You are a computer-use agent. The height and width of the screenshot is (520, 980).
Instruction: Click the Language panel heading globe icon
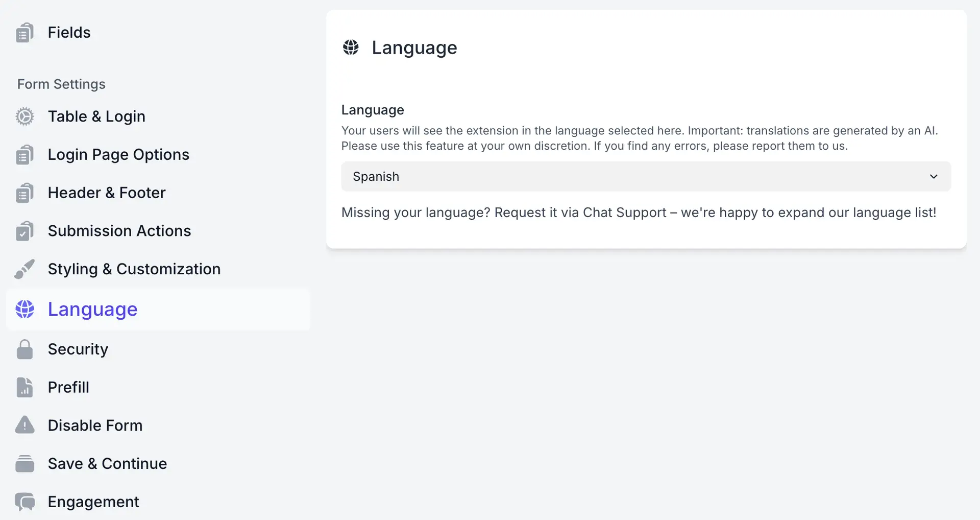pos(351,48)
